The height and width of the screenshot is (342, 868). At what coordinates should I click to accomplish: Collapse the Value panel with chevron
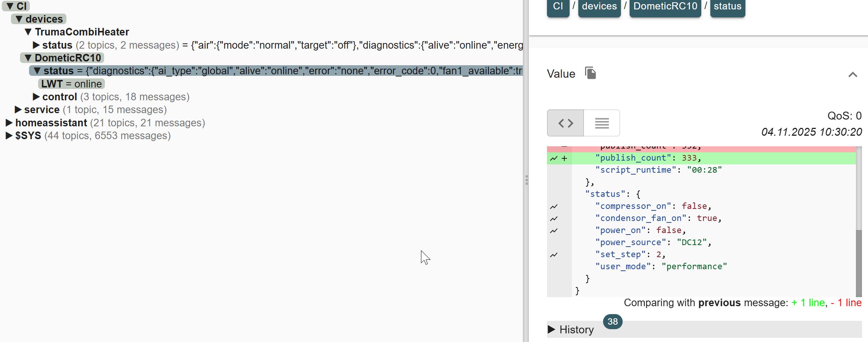853,75
